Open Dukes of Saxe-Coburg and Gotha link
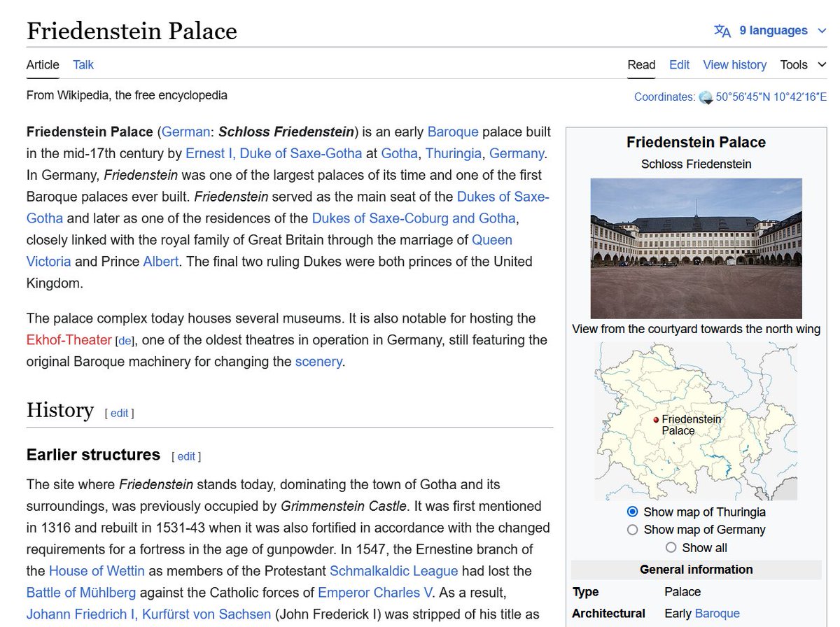Screen dimensions: 840x627 [414, 218]
